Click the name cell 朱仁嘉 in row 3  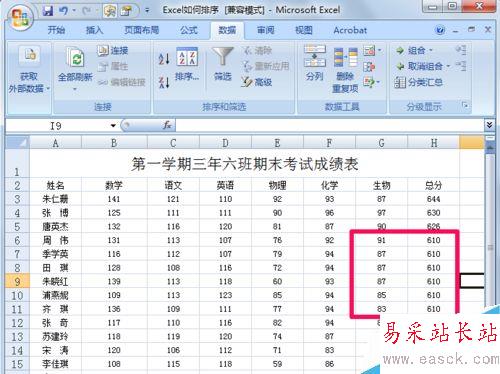[55, 199]
